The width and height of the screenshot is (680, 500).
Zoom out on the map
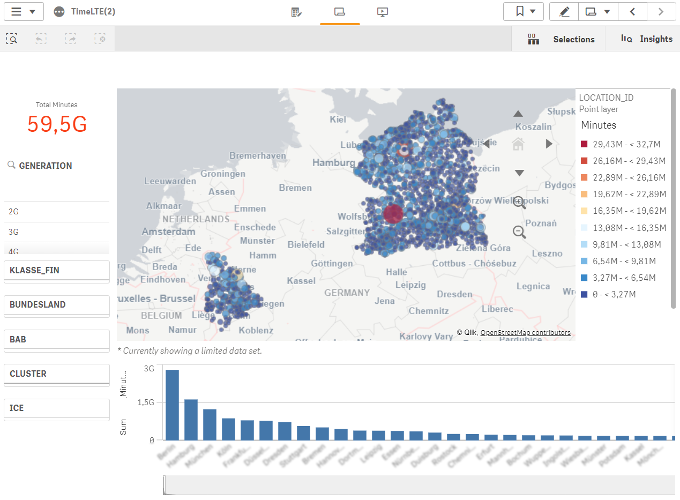[519, 231]
